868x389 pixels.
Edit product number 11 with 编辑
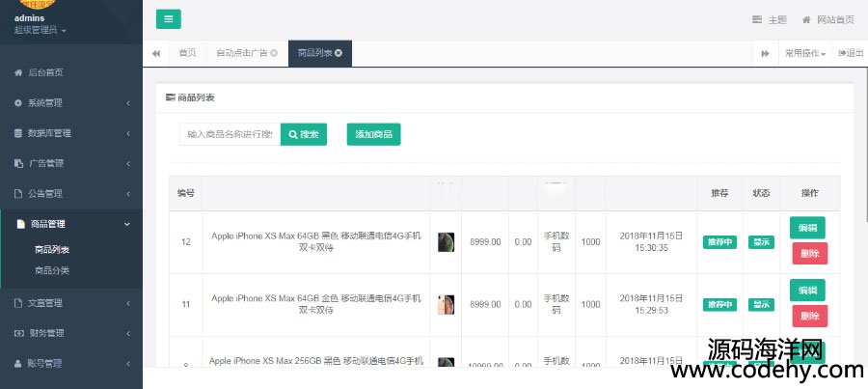807,291
